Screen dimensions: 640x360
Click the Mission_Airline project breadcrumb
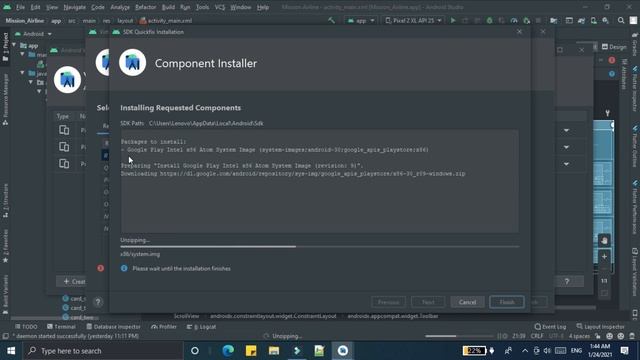coord(24,20)
